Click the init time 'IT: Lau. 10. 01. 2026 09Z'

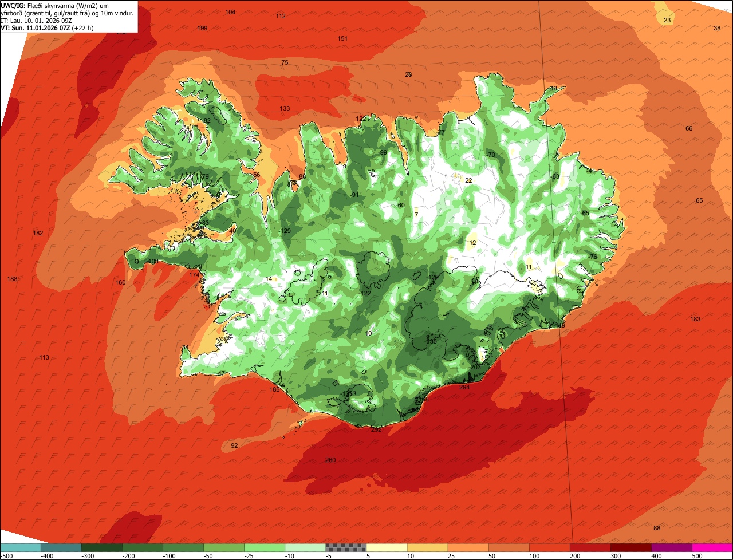[x=37, y=20]
